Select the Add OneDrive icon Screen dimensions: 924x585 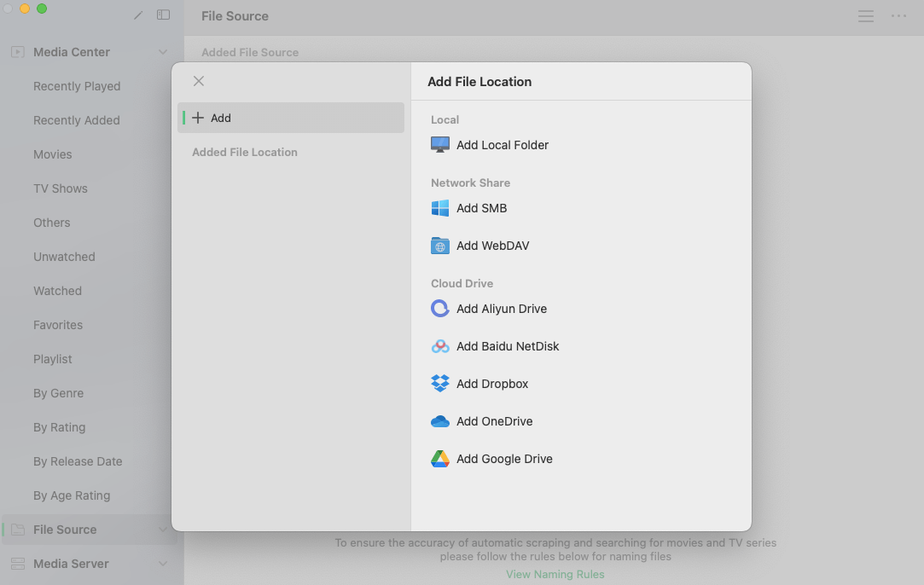pos(439,421)
